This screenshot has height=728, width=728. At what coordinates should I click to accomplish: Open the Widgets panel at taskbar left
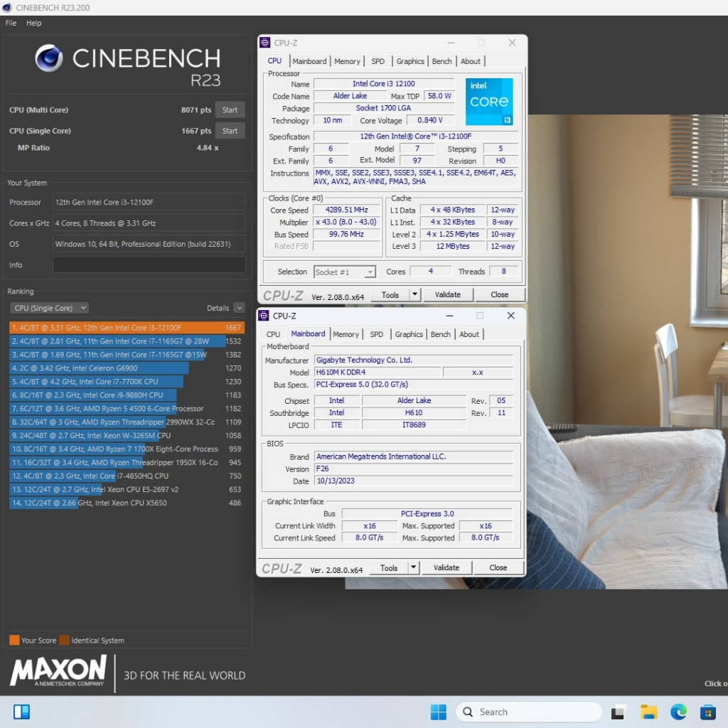[21, 712]
